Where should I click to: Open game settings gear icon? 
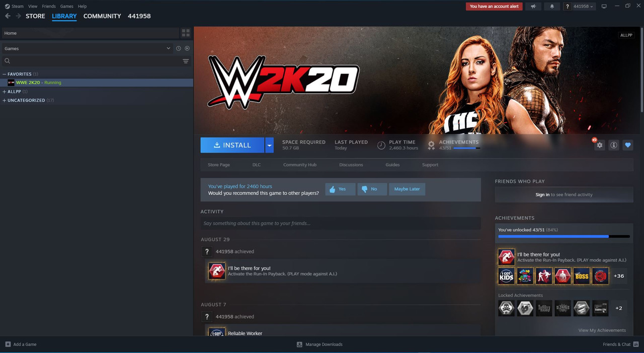[x=599, y=145]
